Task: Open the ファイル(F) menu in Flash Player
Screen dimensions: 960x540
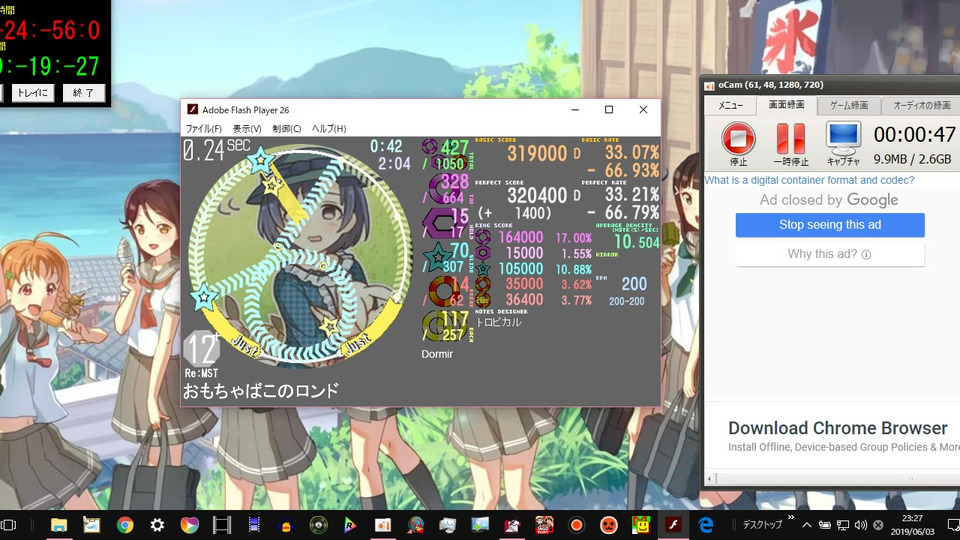Action: (x=203, y=129)
